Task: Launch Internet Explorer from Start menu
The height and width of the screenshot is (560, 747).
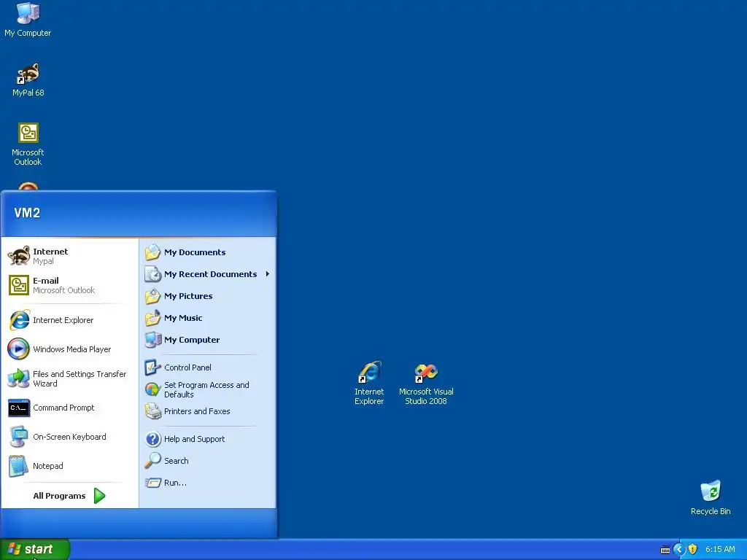Action: pyautogui.click(x=69, y=320)
